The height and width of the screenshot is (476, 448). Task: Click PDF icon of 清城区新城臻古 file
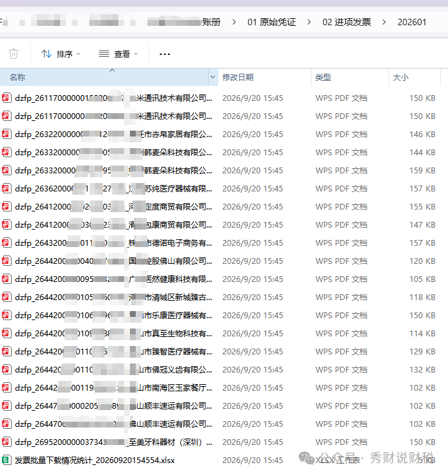coord(6,297)
